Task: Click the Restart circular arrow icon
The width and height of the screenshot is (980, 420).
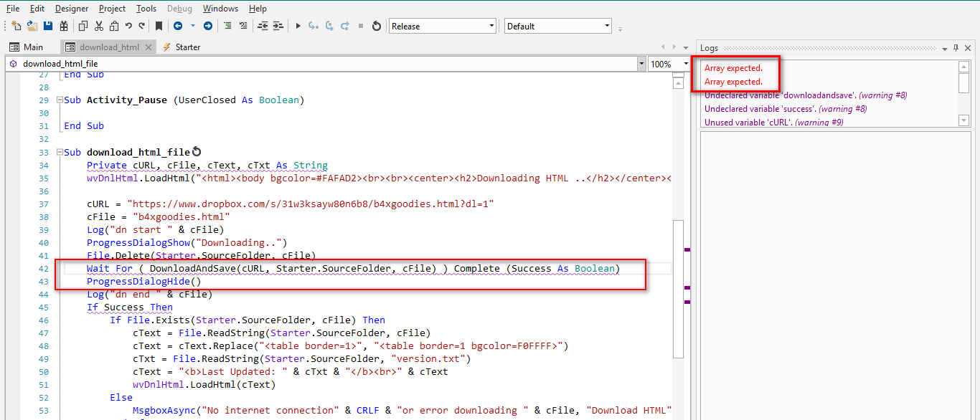Action: tap(376, 26)
